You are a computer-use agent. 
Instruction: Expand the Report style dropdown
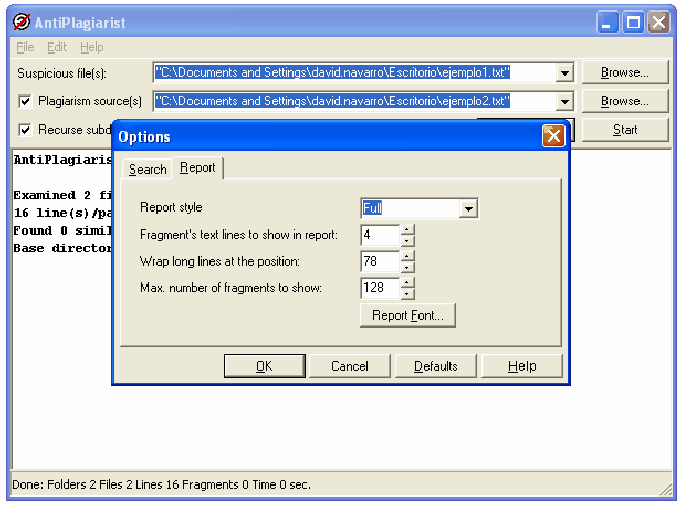click(x=468, y=209)
